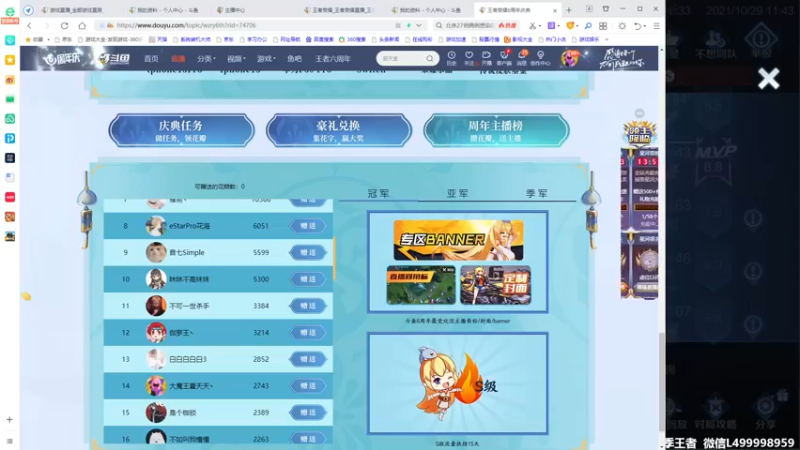
Task: Click 赠送 button in rank 10 row
Action: (x=308, y=279)
